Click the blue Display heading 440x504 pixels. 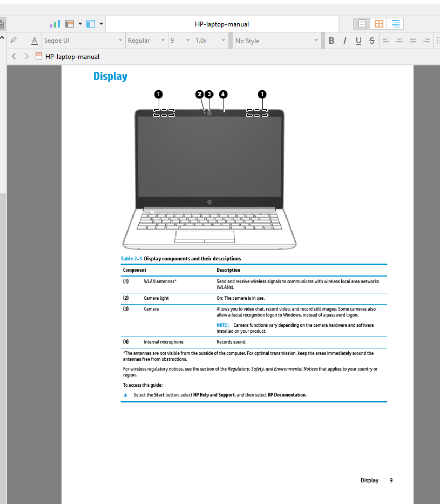[x=110, y=76]
